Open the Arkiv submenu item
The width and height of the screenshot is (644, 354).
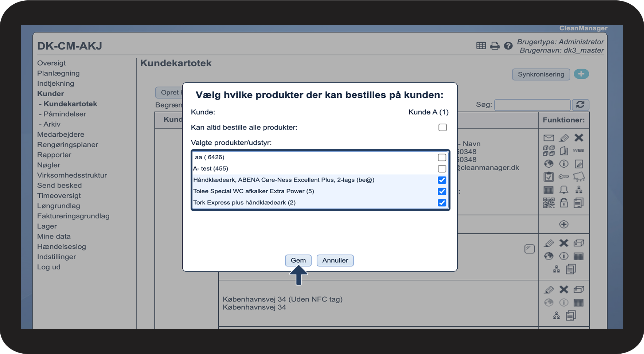pos(52,124)
